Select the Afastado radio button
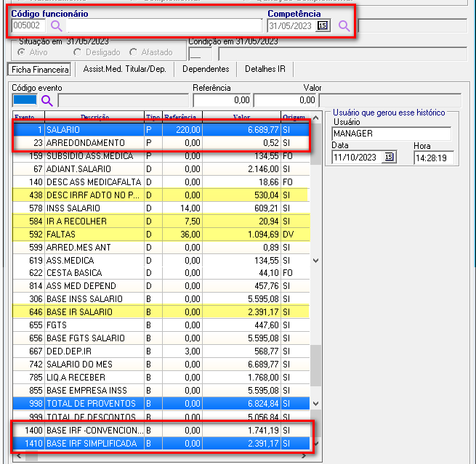This screenshot has height=464, width=476. pos(133,52)
